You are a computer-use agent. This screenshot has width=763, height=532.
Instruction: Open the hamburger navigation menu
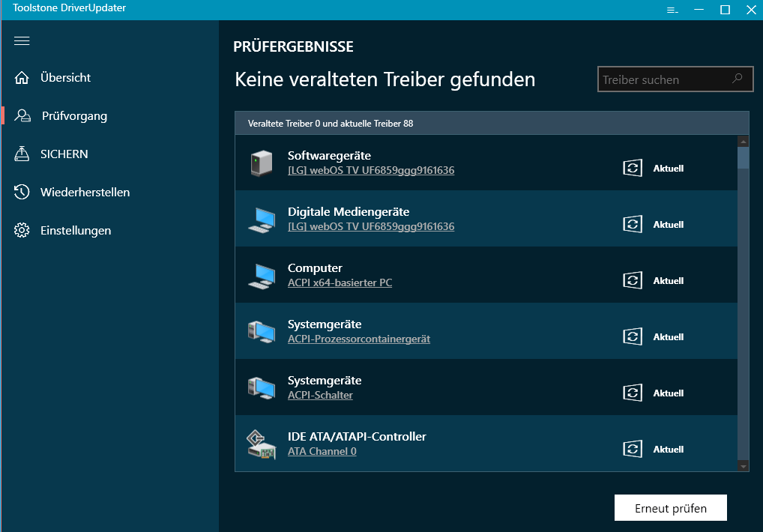22,40
